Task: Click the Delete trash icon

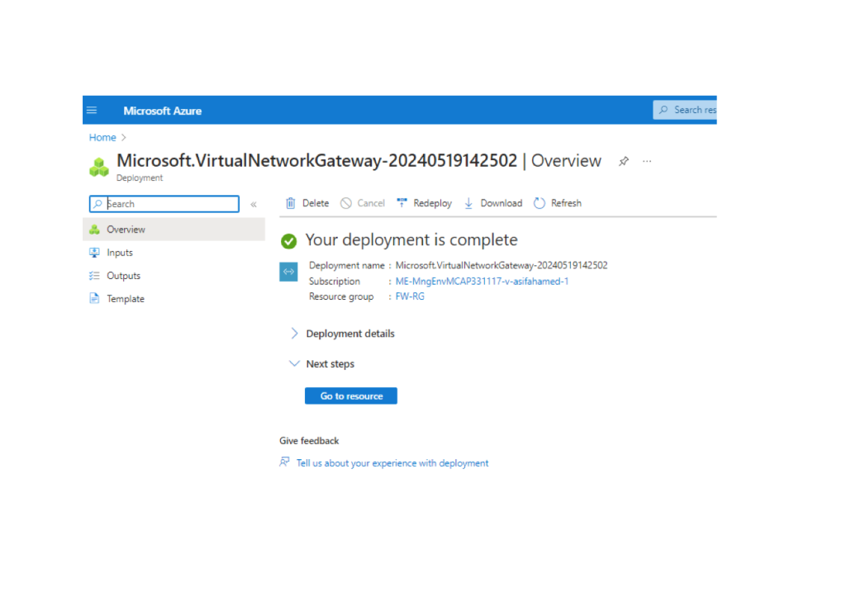Action: click(x=291, y=203)
